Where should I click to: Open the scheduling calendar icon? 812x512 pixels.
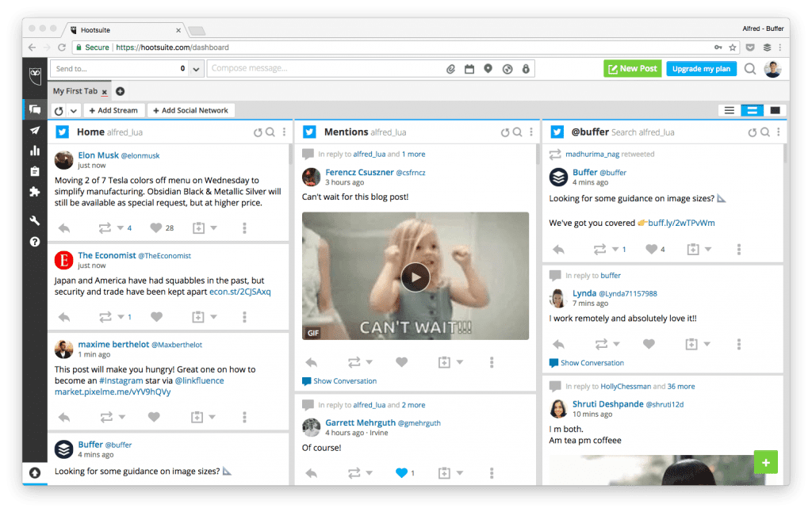(469, 69)
